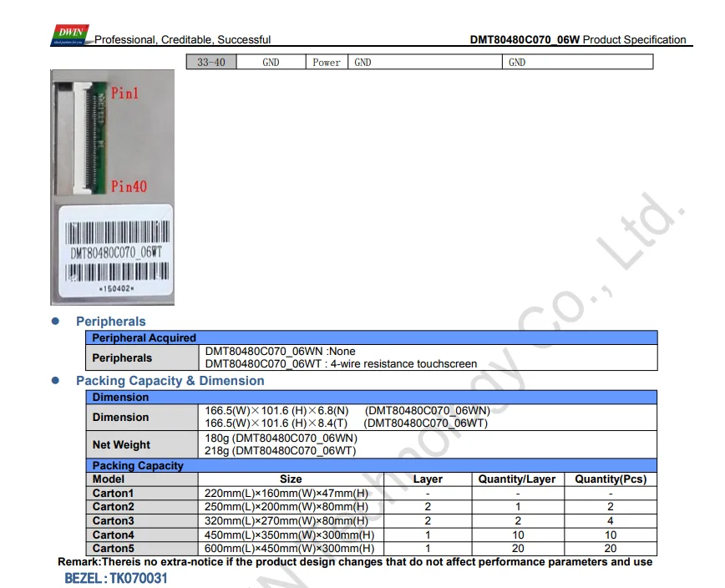Image resolution: width=725 pixels, height=588 pixels.
Task: Click the 'Packing Capacity' blue header row
Action: (x=372, y=465)
